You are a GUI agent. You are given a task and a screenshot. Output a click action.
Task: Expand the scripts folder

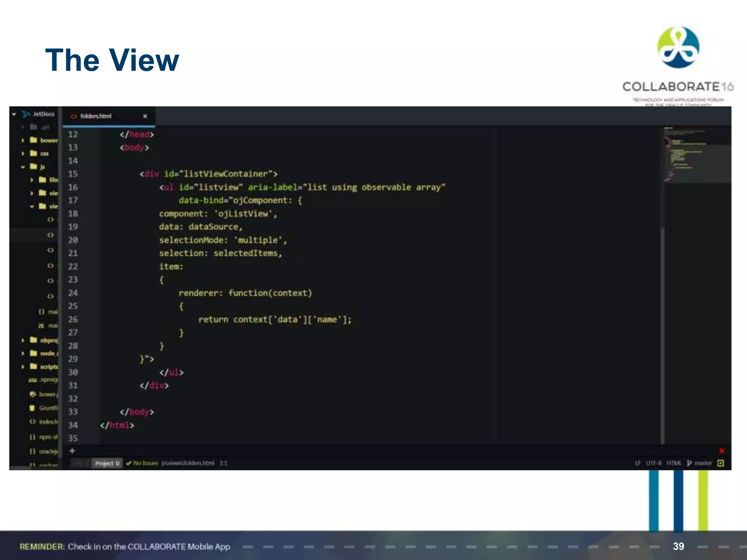[x=23, y=366]
